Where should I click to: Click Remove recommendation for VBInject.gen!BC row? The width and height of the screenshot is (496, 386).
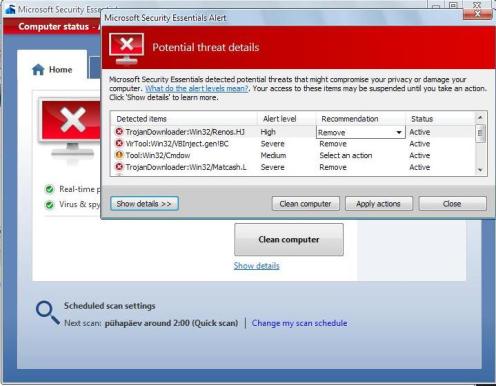tap(333, 144)
